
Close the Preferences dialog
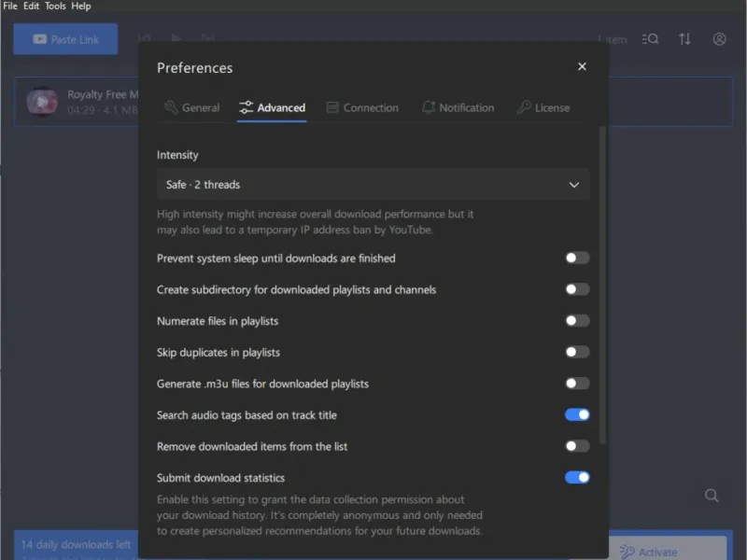[x=582, y=66]
